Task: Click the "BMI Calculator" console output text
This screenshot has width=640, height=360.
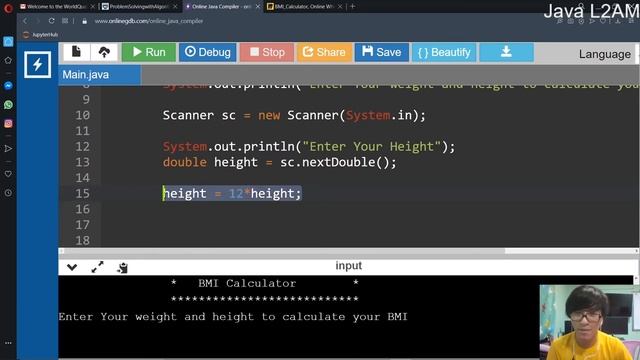Action: (x=247, y=283)
